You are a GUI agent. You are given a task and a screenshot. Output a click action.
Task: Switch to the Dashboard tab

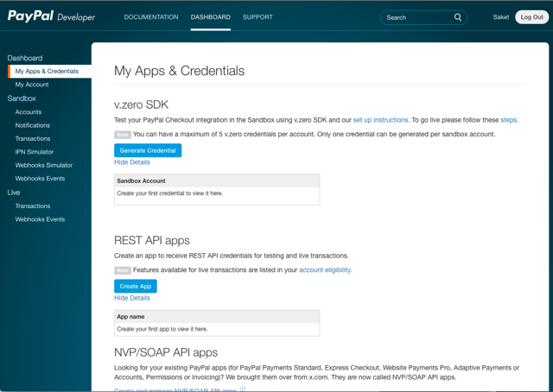click(211, 17)
